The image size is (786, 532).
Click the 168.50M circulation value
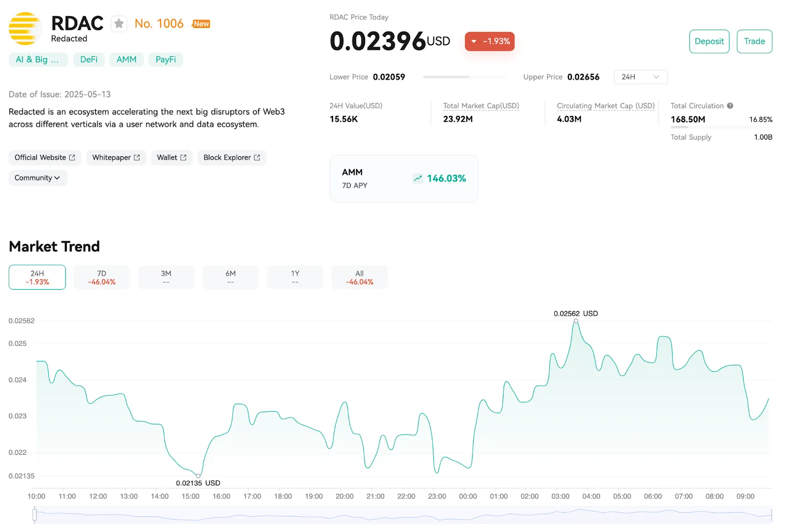(x=688, y=119)
